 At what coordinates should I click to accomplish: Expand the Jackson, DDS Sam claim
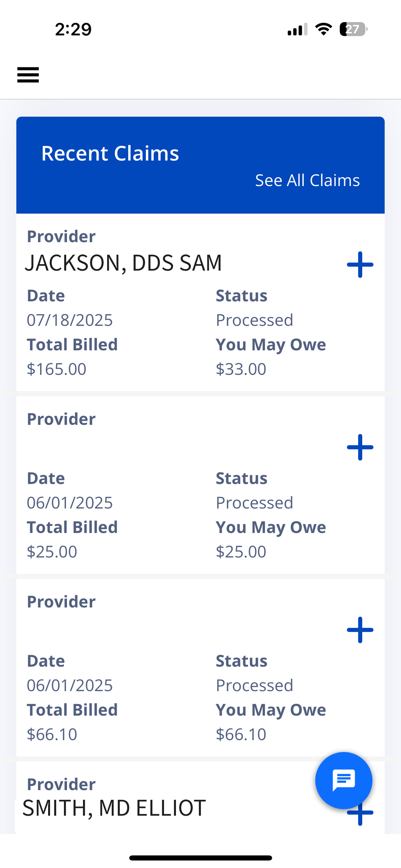360,264
